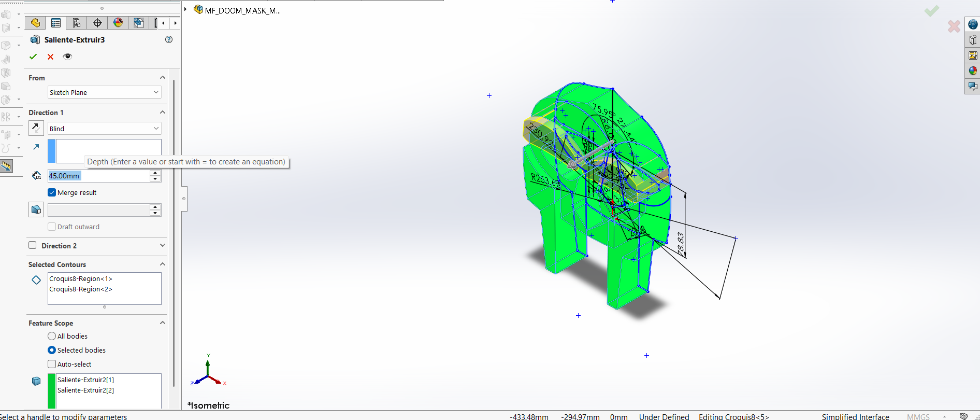Open the Blind end condition dropdown
The height and width of the screenshot is (420, 980).
pyautogui.click(x=104, y=129)
